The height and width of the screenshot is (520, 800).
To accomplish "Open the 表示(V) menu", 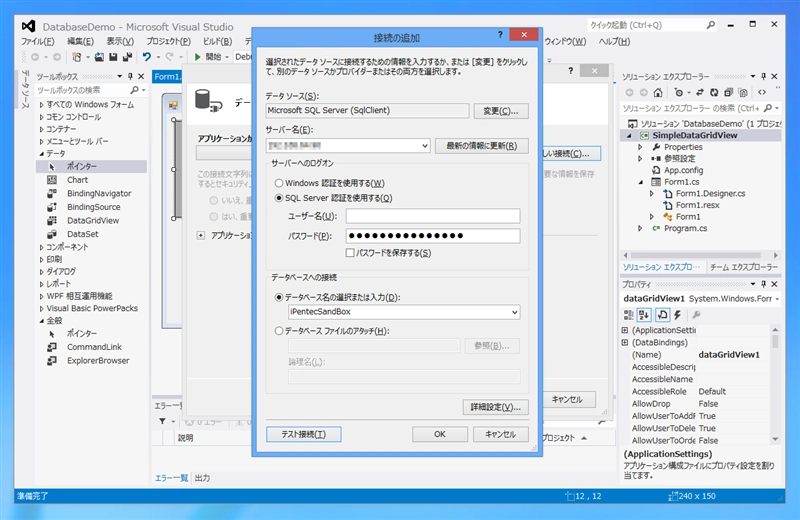I will (120, 41).
